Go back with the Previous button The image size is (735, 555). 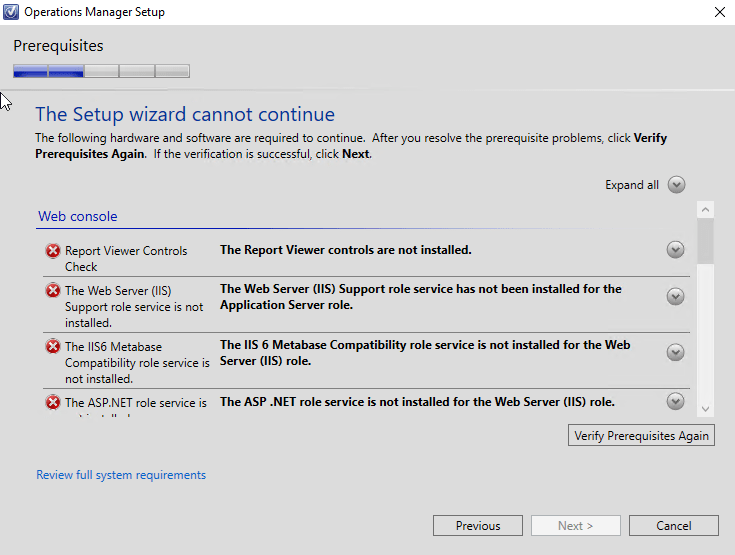[478, 525]
